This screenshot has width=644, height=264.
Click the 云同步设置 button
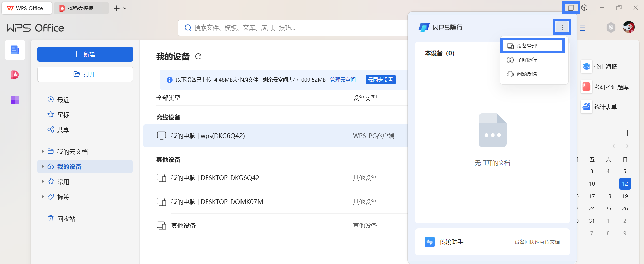click(380, 80)
